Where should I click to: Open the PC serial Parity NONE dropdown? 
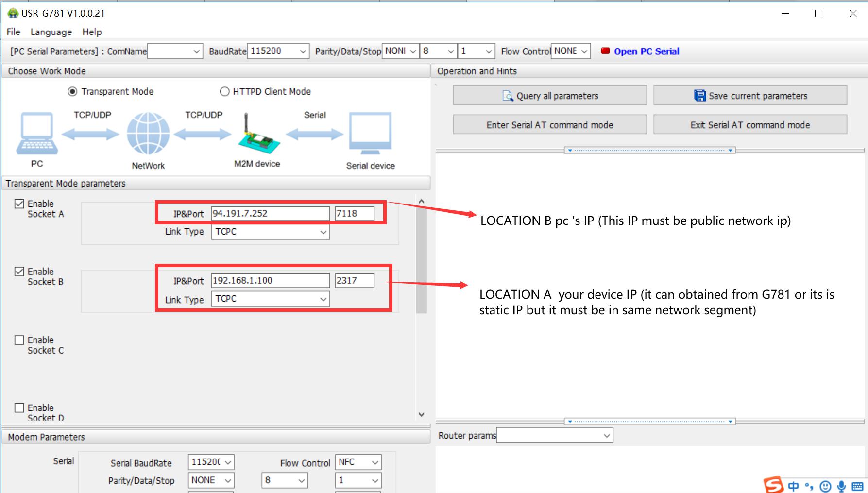[x=400, y=51]
